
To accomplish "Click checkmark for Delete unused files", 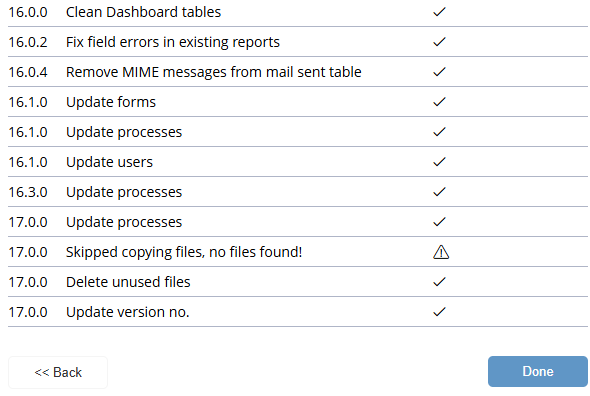I will click(x=439, y=282).
